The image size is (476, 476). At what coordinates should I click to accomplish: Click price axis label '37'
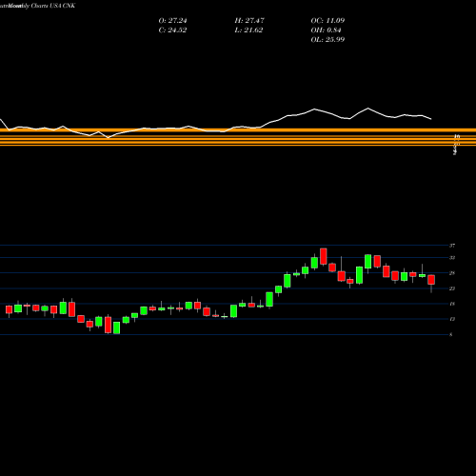click(452, 246)
